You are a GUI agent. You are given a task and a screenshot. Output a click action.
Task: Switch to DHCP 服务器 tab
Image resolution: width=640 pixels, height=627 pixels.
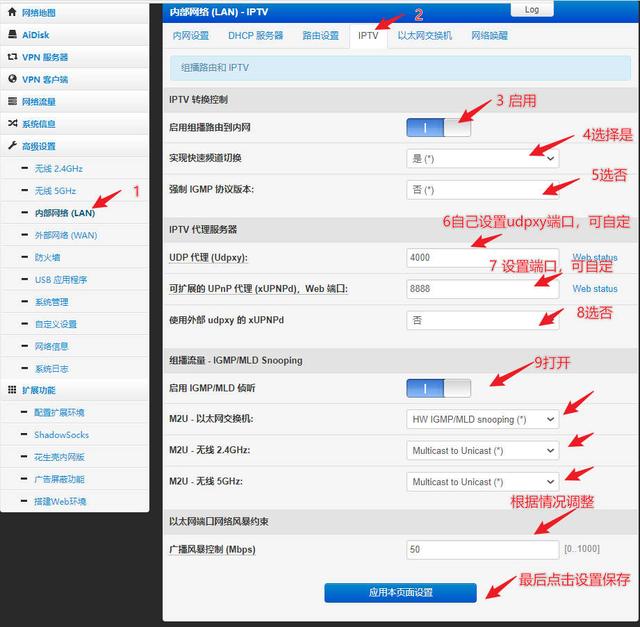click(255, 35)
